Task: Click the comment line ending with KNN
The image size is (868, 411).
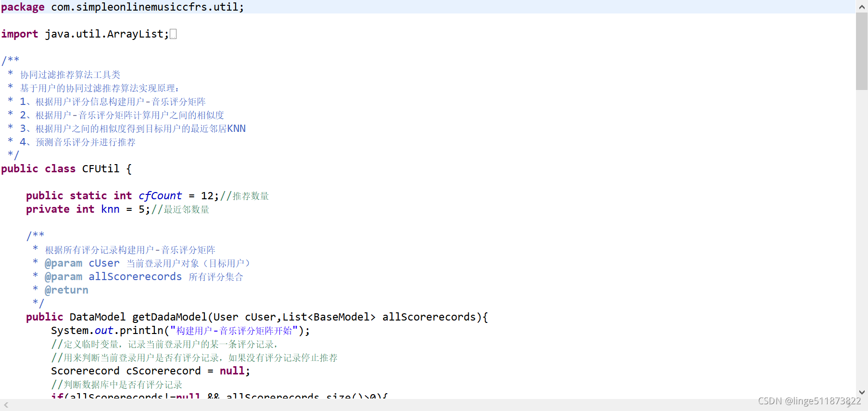Action: pos(133,128)
